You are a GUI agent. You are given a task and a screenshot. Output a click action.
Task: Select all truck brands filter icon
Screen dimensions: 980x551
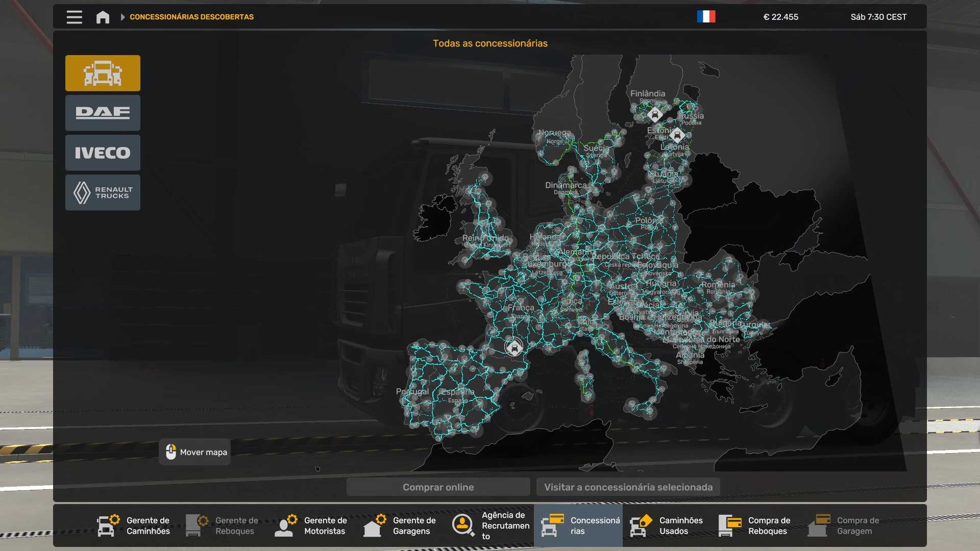click(103, 73)
